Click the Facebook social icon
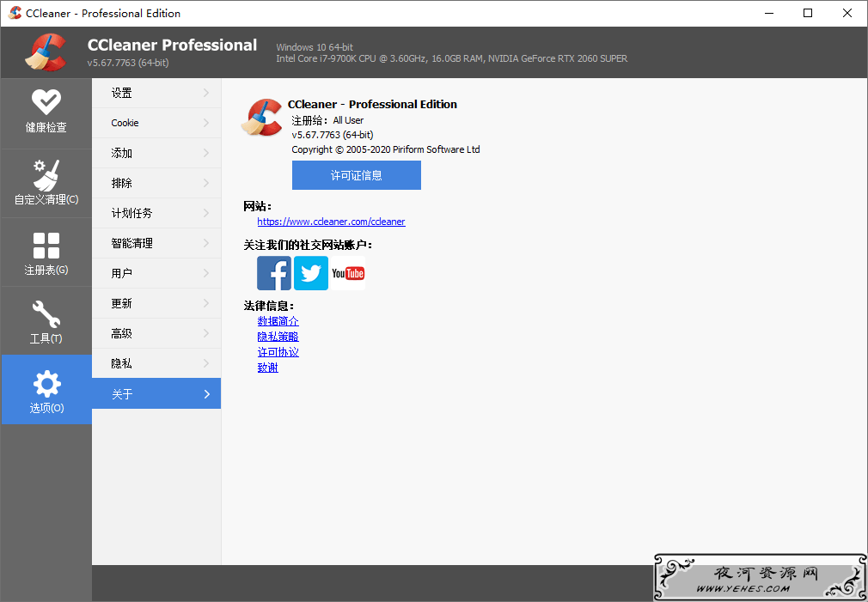The image size is (868, 602). point(274,273)
